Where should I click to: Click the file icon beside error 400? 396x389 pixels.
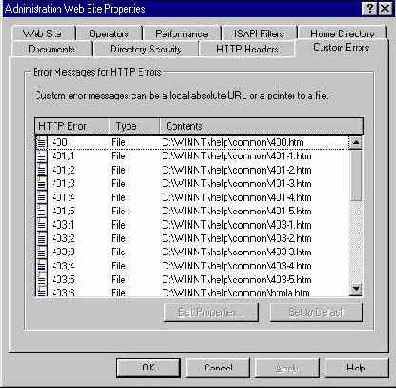[x=41, y=143]
